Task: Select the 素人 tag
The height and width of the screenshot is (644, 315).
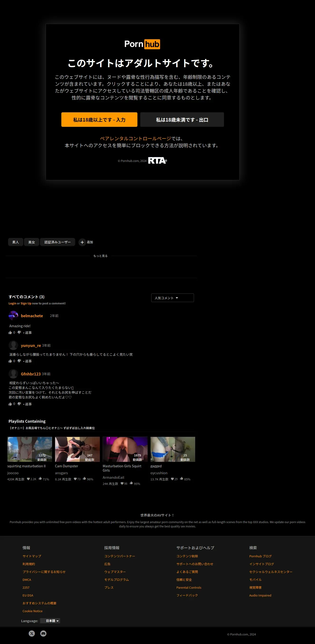Action: tap(15, 242)
